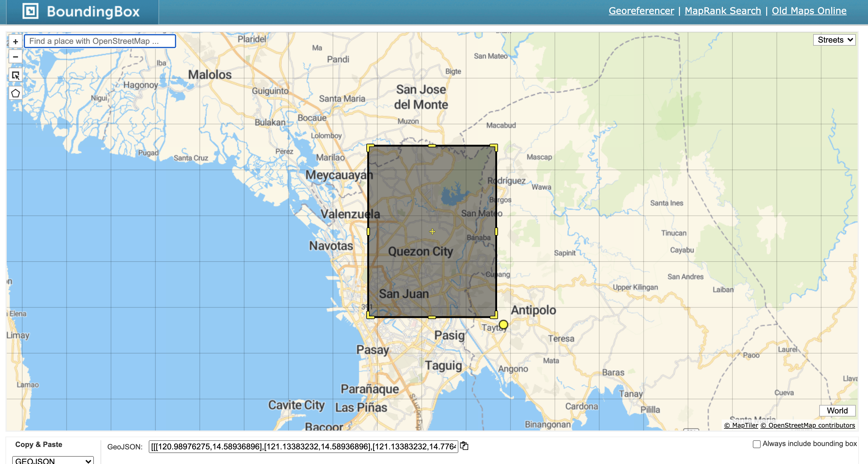Screen dimensions: 868x464
Task: Open OpenStreetMap contributors attribution link
Action: [808, 425]
